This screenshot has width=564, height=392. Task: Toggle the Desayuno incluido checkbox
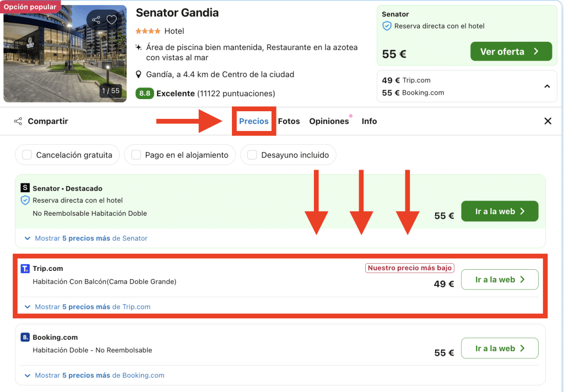pyautogui.click(x=252, y=155)
